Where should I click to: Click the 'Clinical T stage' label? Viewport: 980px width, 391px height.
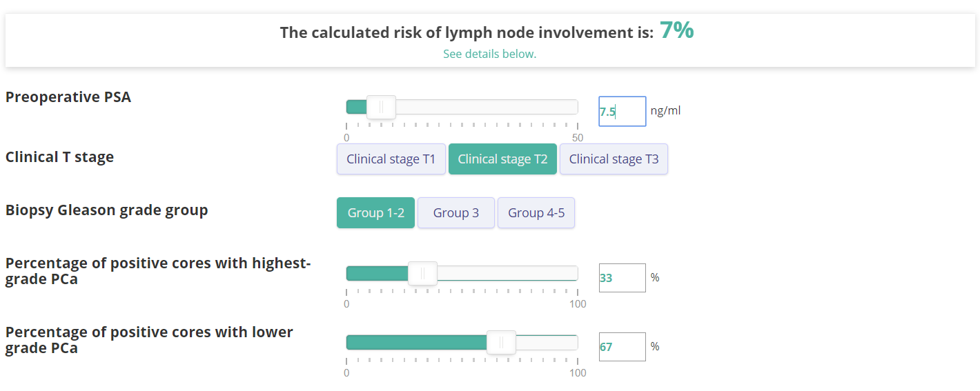tap(60, 157)
